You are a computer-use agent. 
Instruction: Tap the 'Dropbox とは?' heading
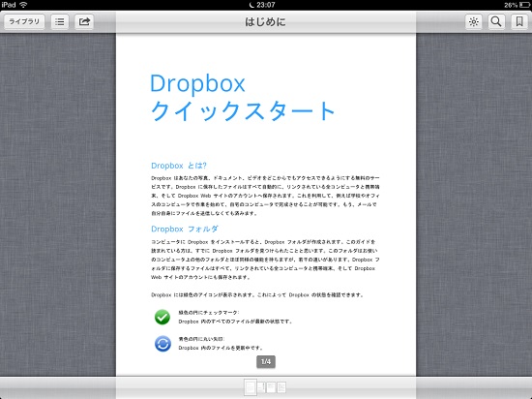179,166
